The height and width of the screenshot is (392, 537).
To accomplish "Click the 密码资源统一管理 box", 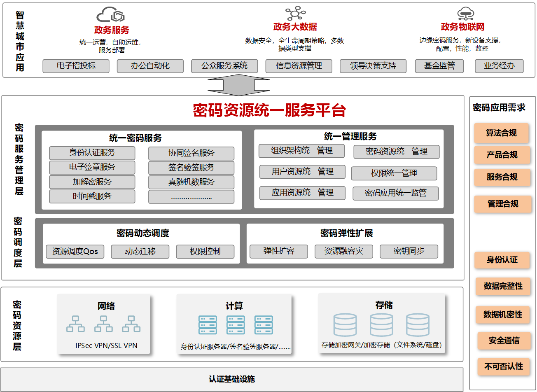I will point(396,152).
